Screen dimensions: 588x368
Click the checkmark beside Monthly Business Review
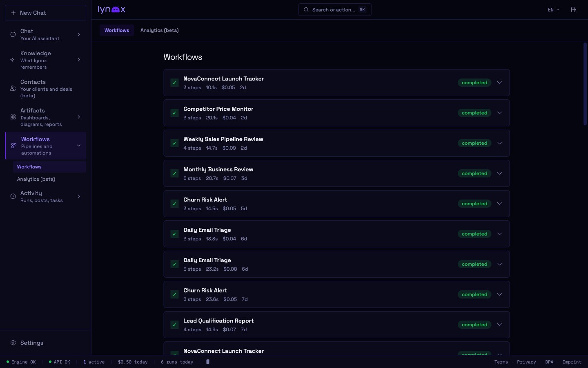pyautogui.click(x=174, y=173)
